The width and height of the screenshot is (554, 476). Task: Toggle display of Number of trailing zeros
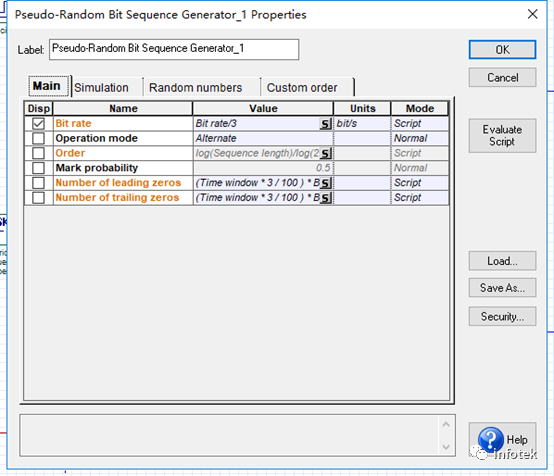[x=38, y=198]
